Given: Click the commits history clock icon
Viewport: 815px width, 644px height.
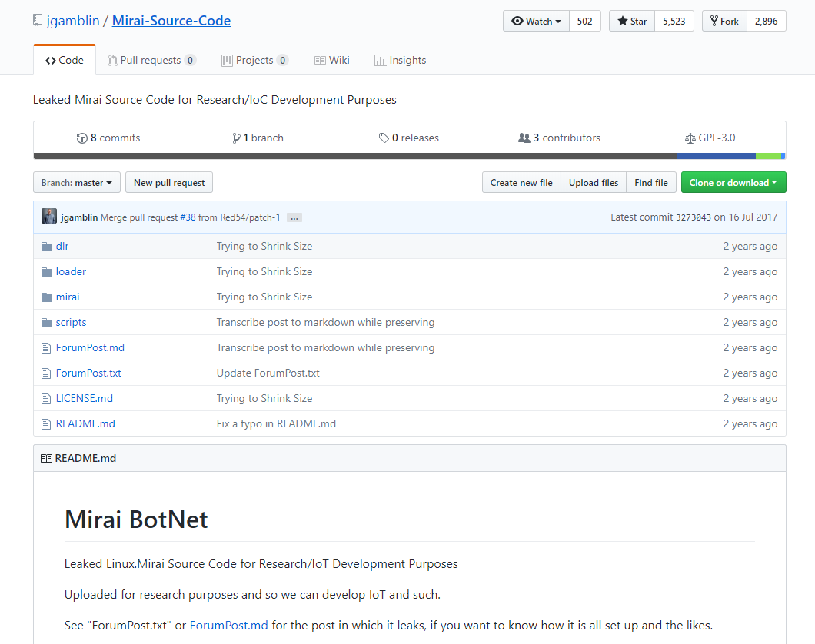Looking at the screenshot, I should click(81, 138).
